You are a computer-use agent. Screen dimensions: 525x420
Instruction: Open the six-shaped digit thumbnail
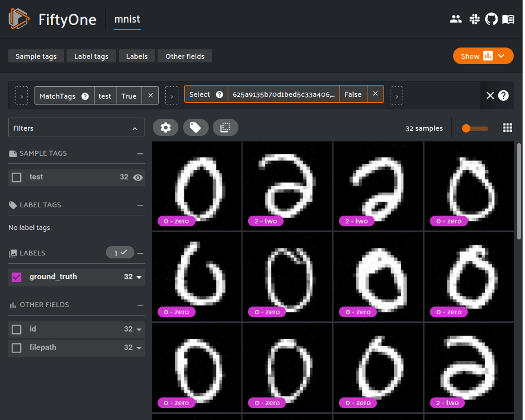[x=197, y=277]
